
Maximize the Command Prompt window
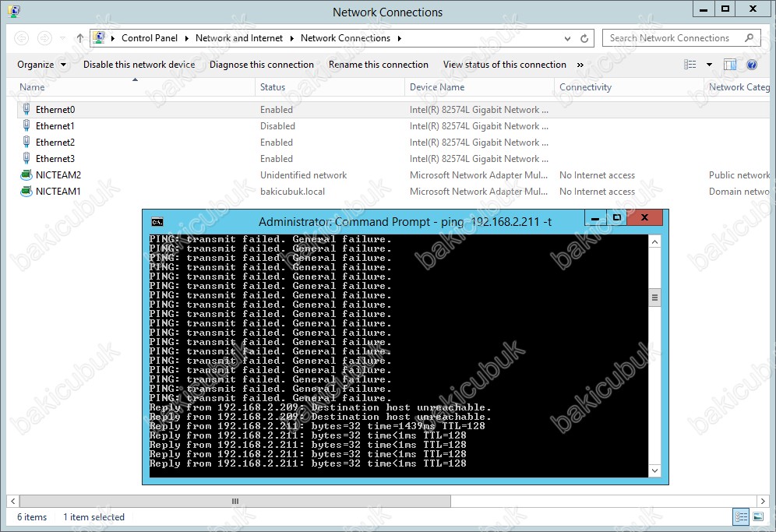click(x=616, y=218)
